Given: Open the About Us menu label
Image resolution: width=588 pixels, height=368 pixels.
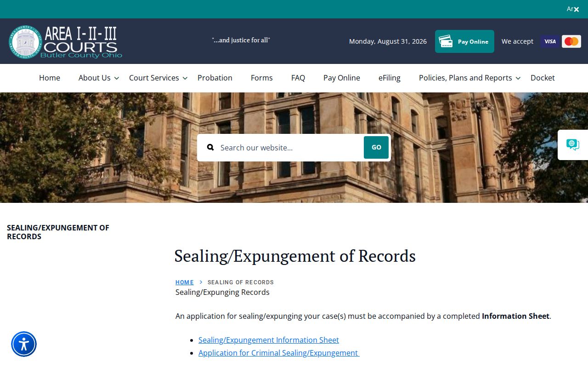Looking at the screenshot, I should click(95, 78).
